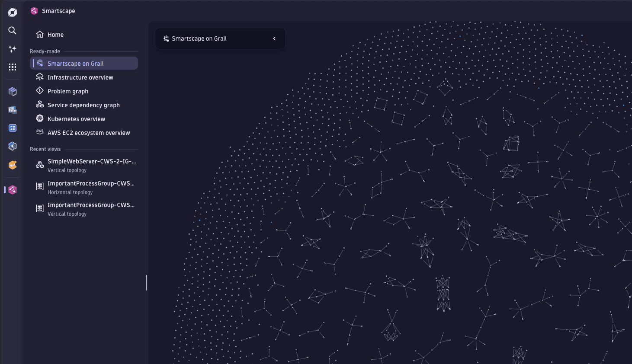Open SimpleWebServer-CWS-2-IG vertical topology view
The image size is (632, 364).
(91, 165)
